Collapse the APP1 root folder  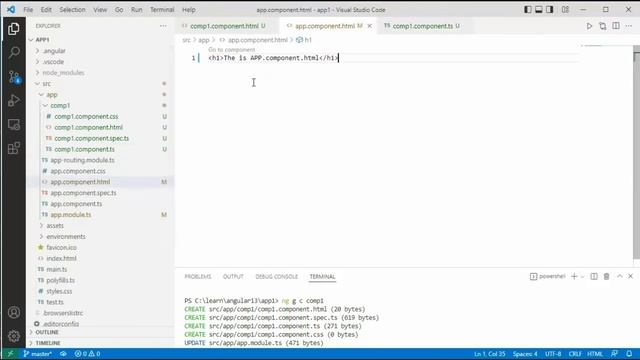click(x=31, y=40)
